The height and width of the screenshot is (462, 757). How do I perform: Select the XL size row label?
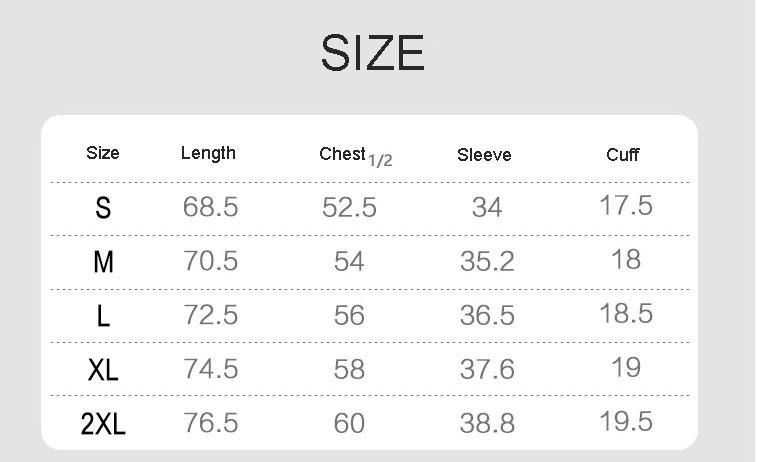pyautogui.click(x=103, y=370)
